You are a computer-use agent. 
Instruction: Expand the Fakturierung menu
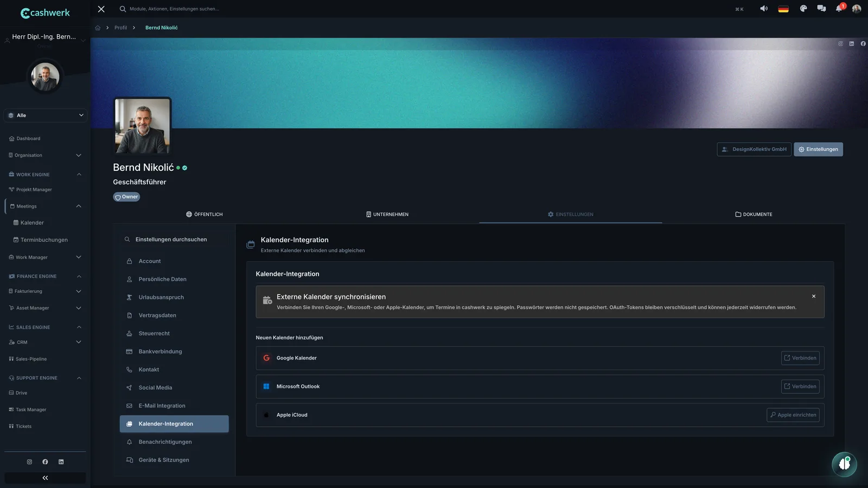(x=46, y=291)
